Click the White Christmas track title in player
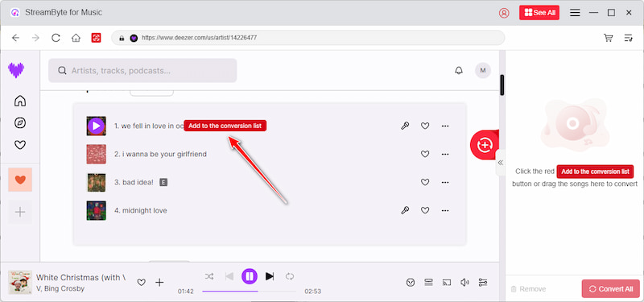644x302 pixels. [x=81, y=277]
